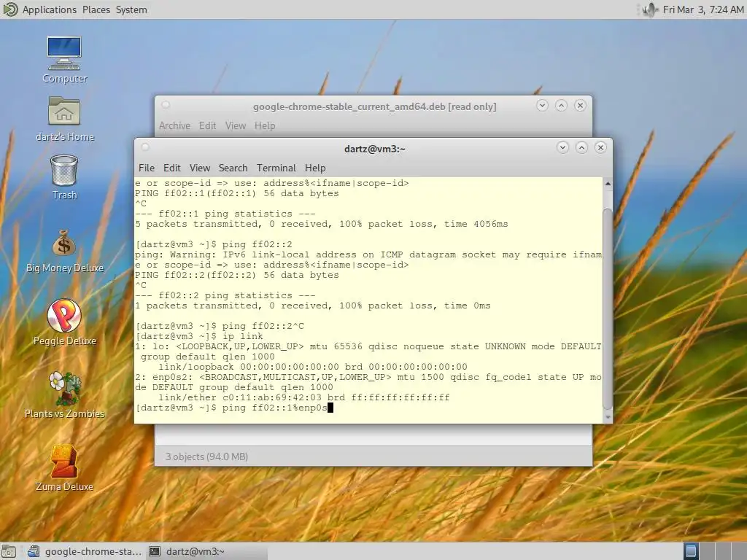Image resolution: width=747 pixels, height=560 pixels.
Task: Maximize the archive manager window
Action: tap(561, 106)
